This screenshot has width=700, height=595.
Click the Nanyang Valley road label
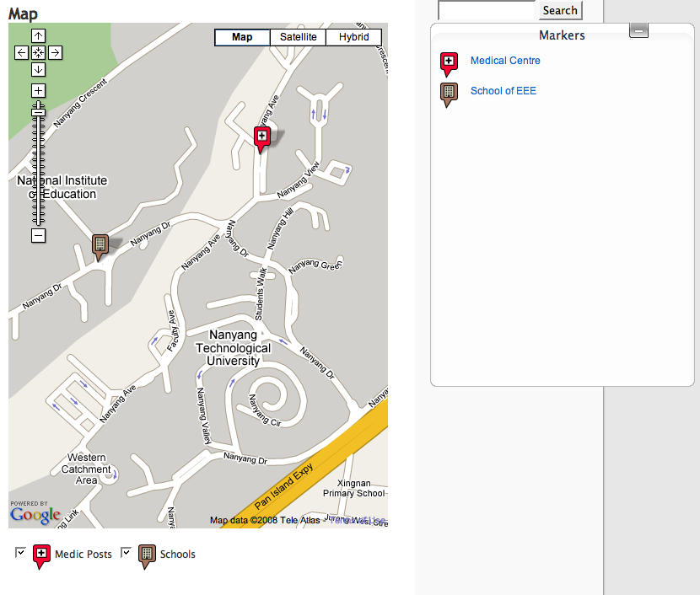[203, 415]
